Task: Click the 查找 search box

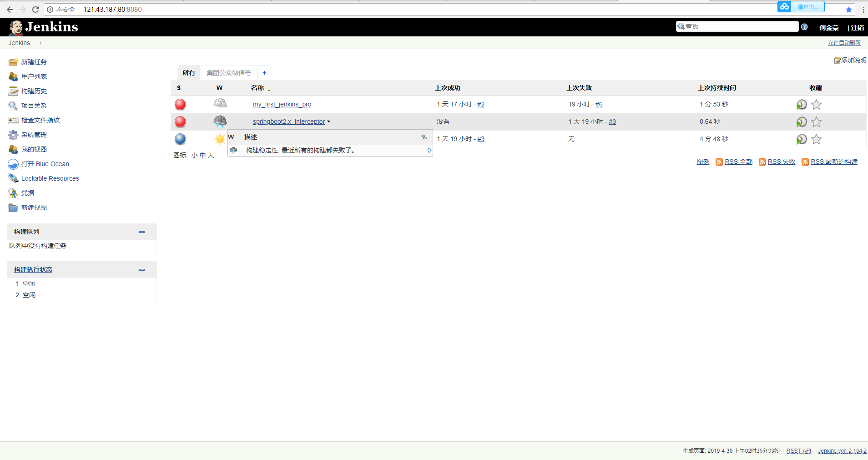Action: (x=737, y=26)
